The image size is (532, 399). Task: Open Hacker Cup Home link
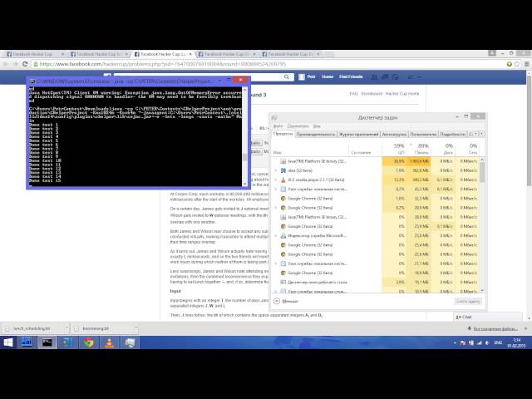[x=402, y=94]
